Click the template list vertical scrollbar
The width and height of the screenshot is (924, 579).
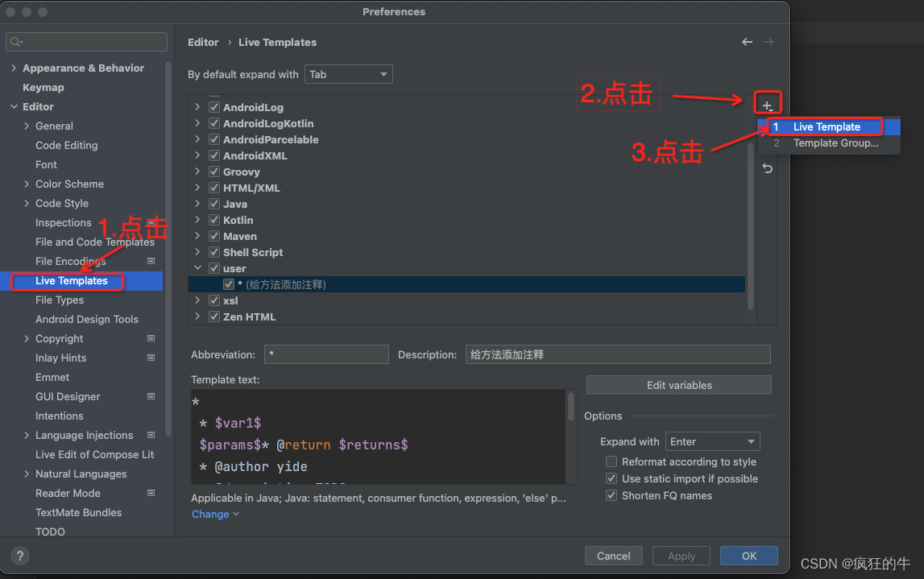[750, 225]
